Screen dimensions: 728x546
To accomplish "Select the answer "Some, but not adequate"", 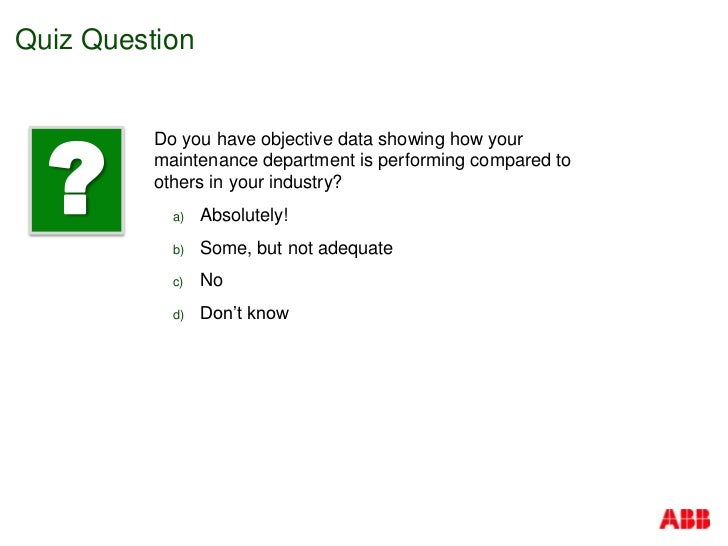I will pos(296,248).
